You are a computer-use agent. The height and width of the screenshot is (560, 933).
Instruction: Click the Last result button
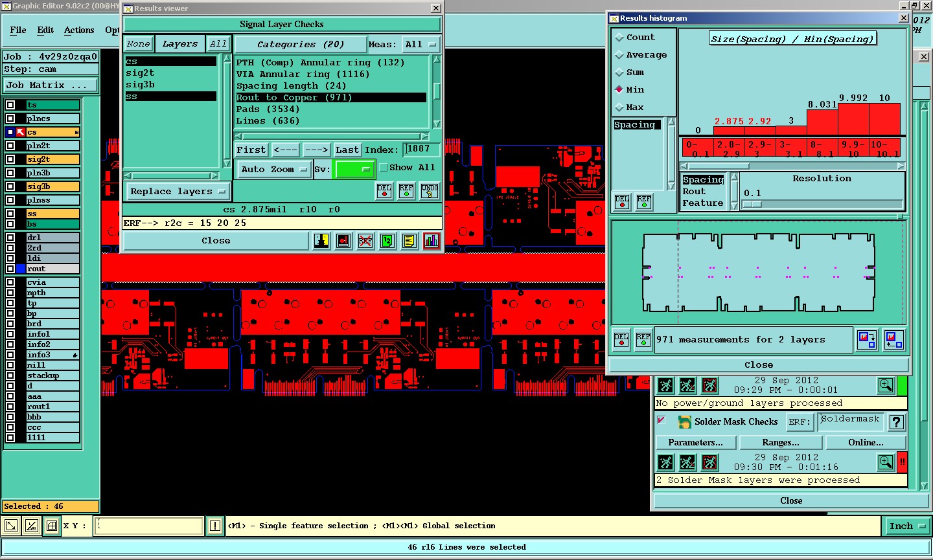tap(347, 150)
